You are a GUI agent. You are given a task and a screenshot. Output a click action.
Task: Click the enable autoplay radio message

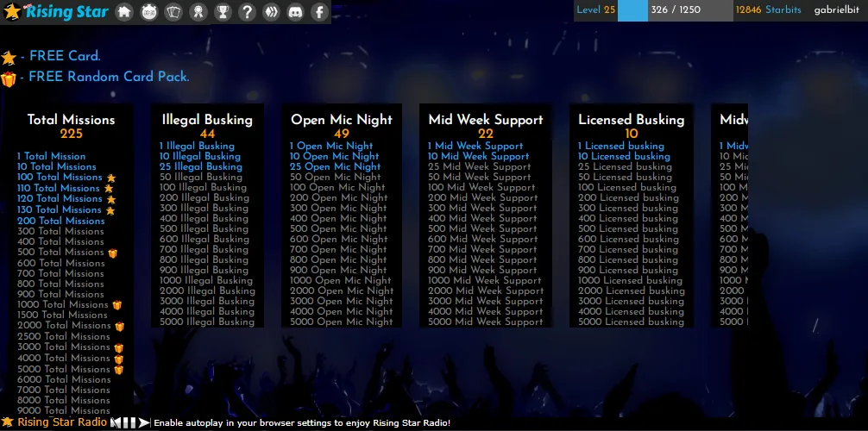[x=302, y=423]
